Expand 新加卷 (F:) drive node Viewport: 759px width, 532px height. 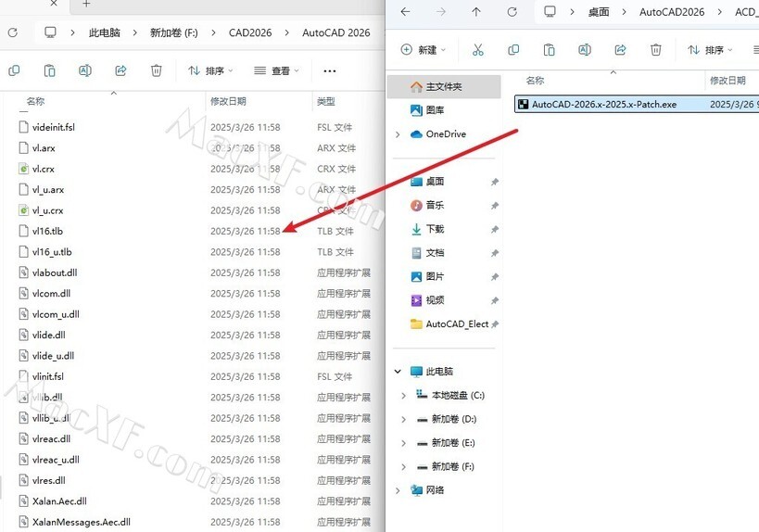coord(403,466)
